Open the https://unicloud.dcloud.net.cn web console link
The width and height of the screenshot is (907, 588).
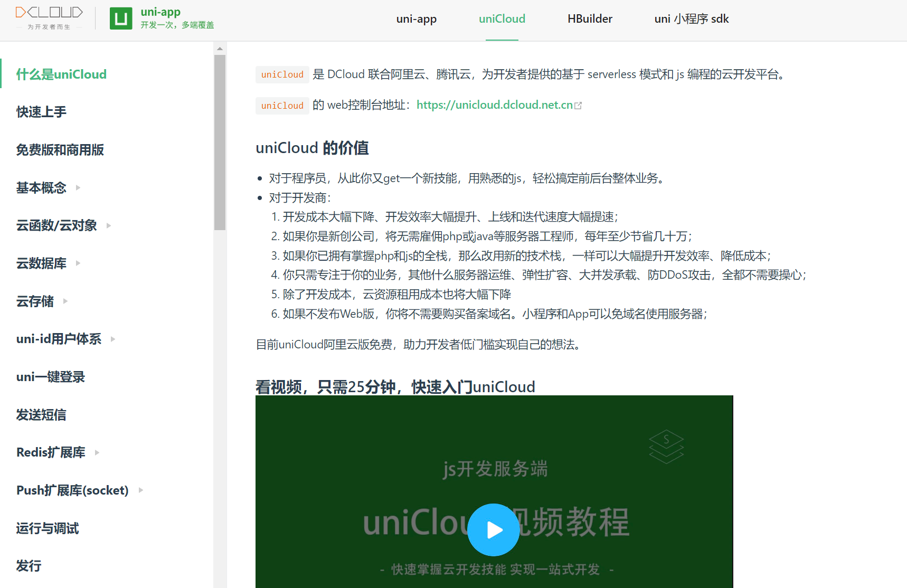click(x=495, y=105)
